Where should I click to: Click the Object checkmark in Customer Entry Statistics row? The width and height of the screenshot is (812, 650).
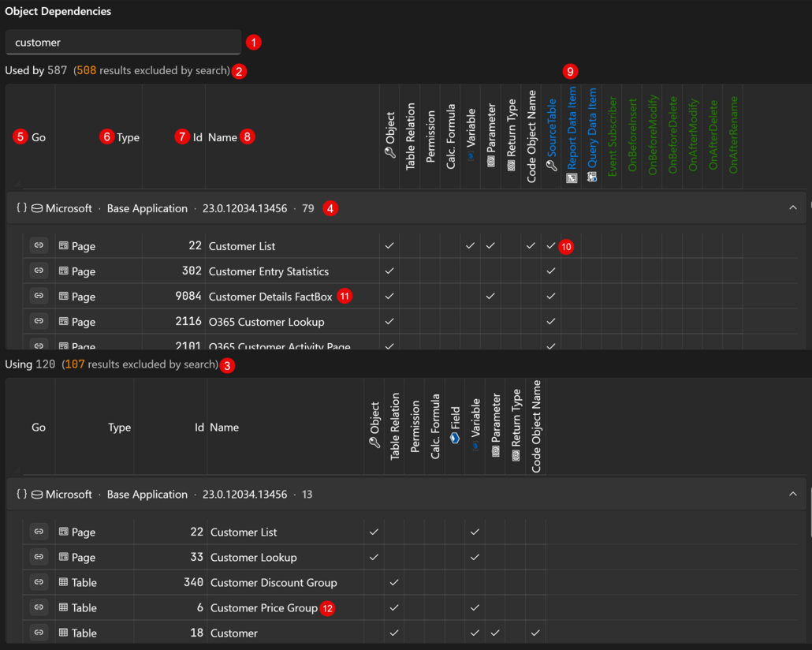(x=389, y=271)
